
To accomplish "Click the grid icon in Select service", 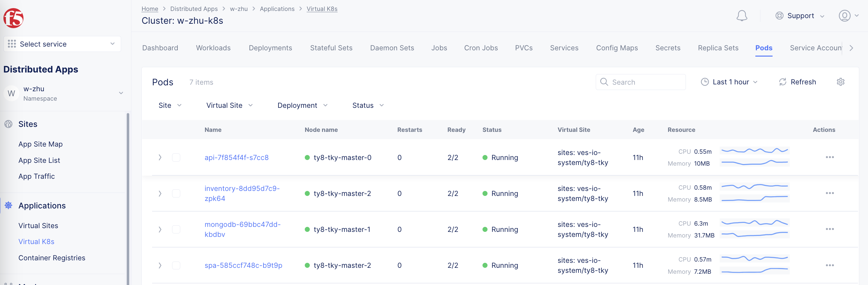I will pyautogui.click(x=12, y=44).
